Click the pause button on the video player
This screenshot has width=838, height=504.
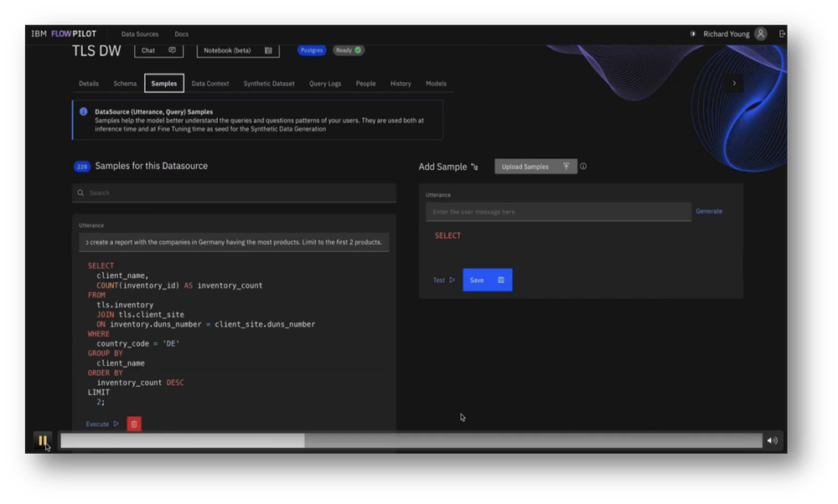[x=42, y=440]
